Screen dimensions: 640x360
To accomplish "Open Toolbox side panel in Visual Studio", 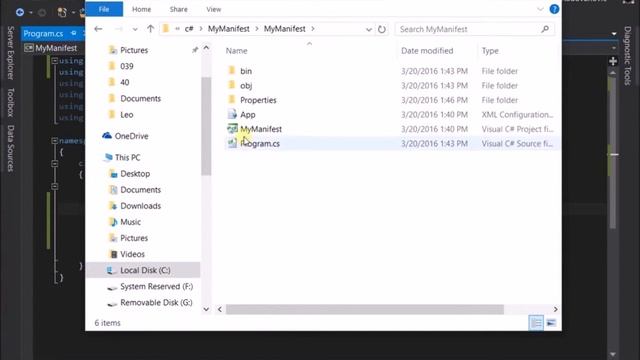I will (11, 102).
